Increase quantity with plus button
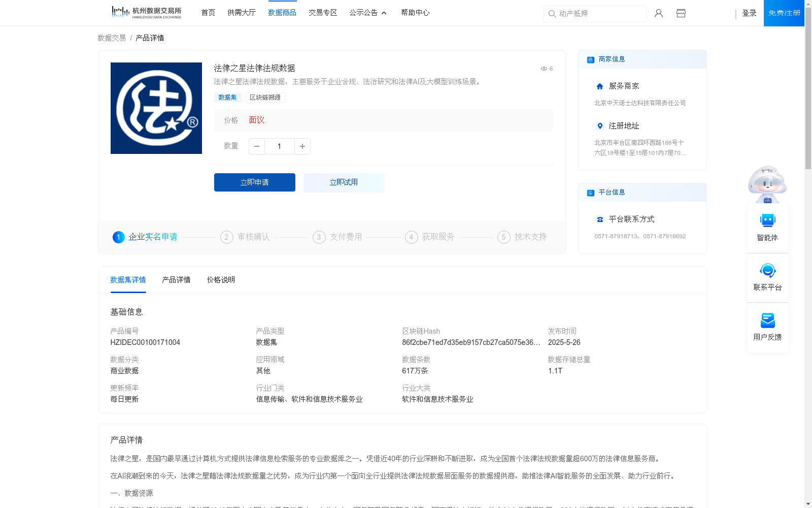The width and height of the screenshot is (812, 508). tap(302, 146)
